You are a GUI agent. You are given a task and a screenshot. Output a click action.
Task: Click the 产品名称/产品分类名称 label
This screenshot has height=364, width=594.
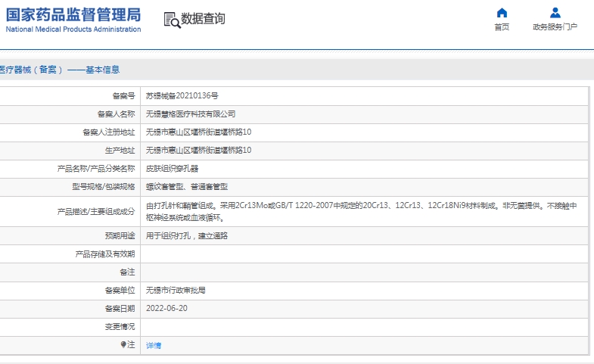[x=96, y=169]
